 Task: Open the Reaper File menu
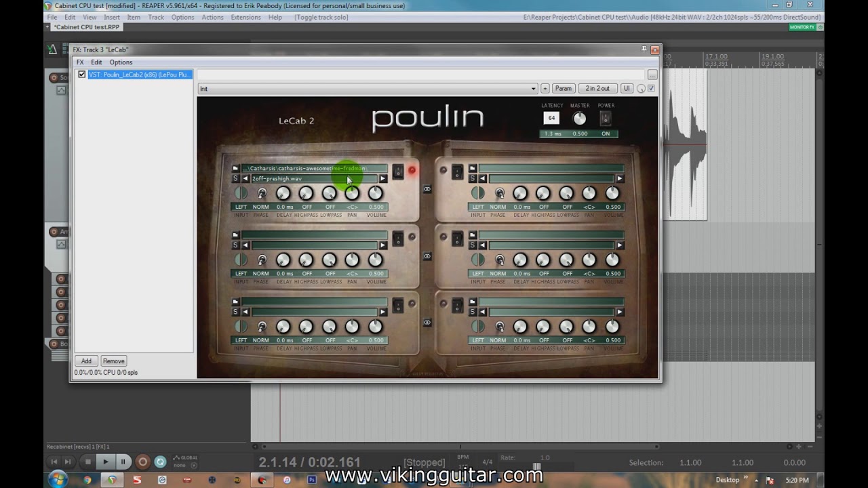[52, 17]
